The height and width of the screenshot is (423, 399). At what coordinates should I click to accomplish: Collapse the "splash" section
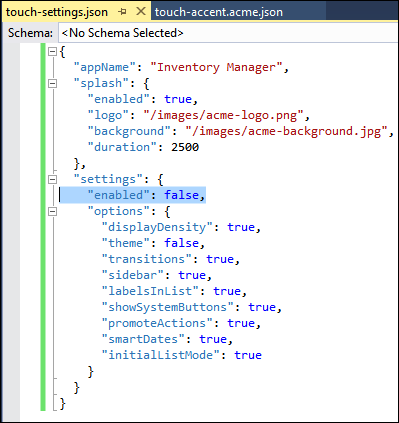click(x=52, y=83)
